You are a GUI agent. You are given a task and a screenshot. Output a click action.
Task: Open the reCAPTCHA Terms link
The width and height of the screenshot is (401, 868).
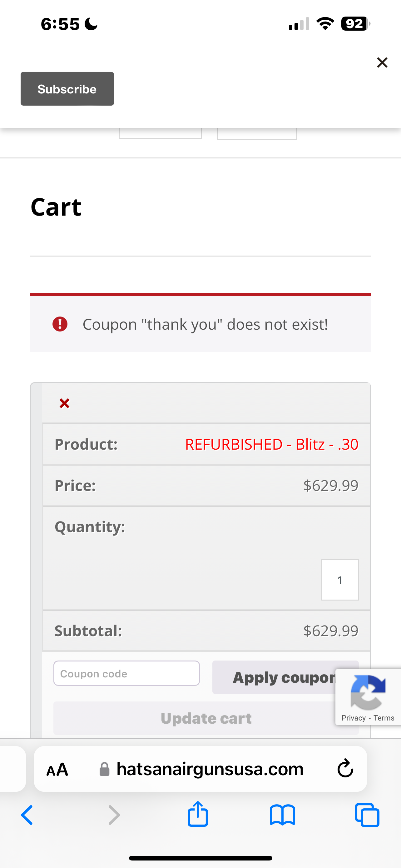pyautogui.click(x=384, y=718)
